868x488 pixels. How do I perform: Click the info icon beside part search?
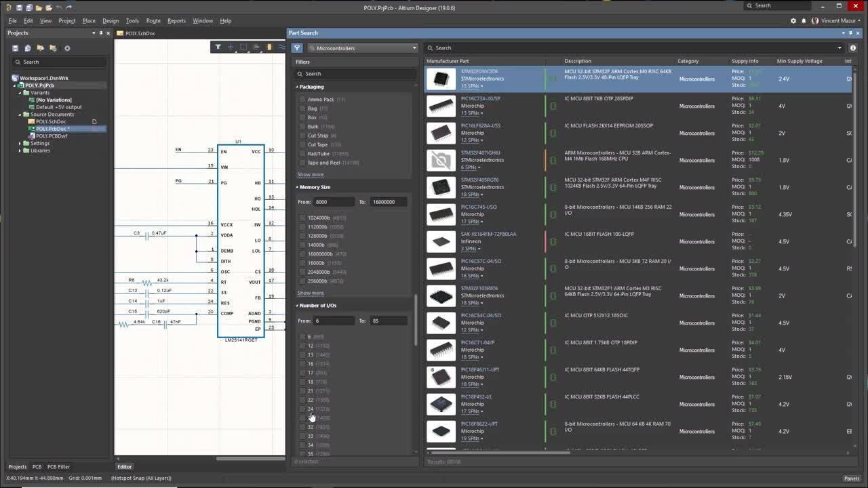click(853, 48)
